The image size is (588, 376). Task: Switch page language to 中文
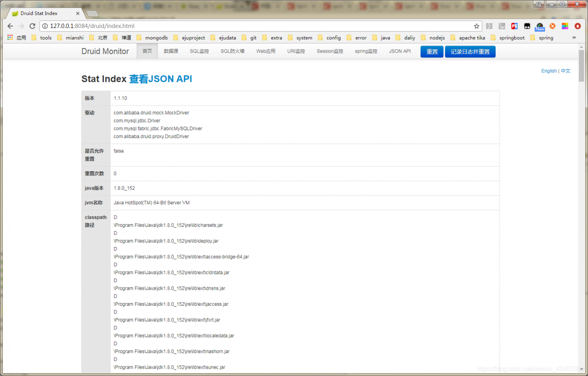[x=565, y=71]
